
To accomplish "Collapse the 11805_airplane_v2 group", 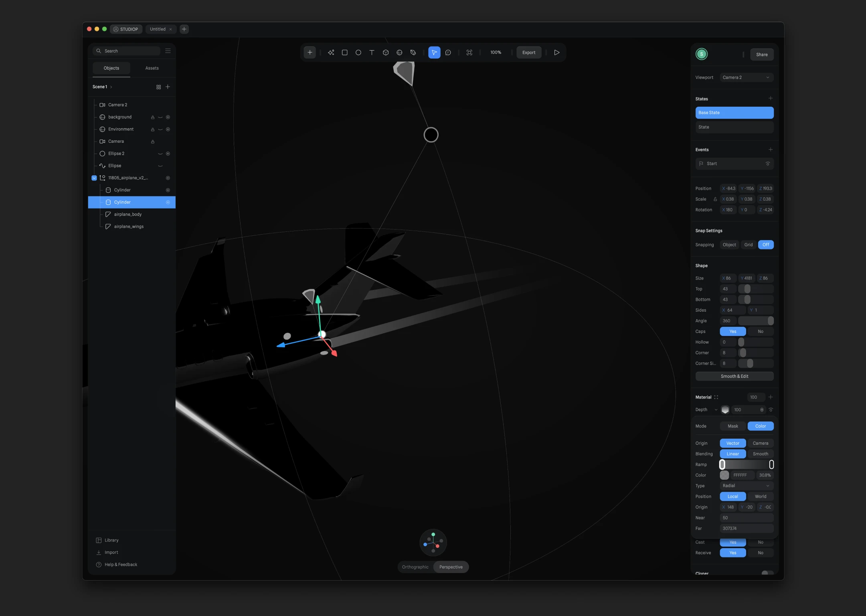I will pos(94,178).
